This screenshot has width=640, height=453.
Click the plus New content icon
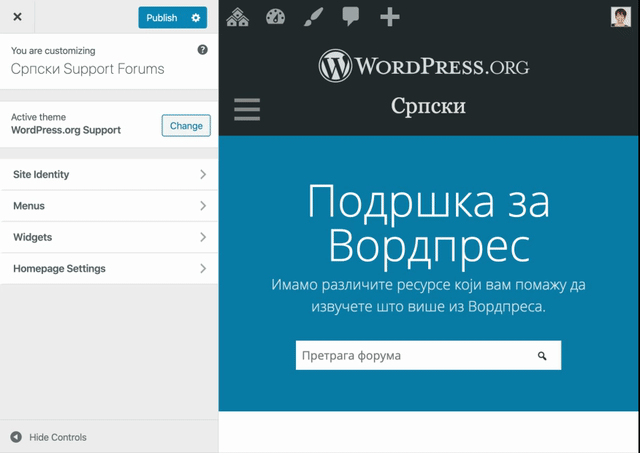pos(390,17)
